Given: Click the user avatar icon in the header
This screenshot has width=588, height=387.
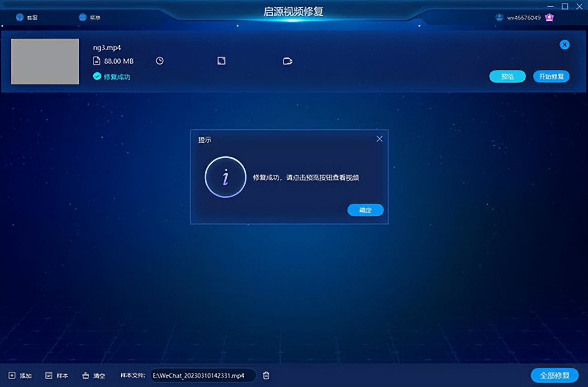Looking at the screenshot, I should tap(499, 18).
